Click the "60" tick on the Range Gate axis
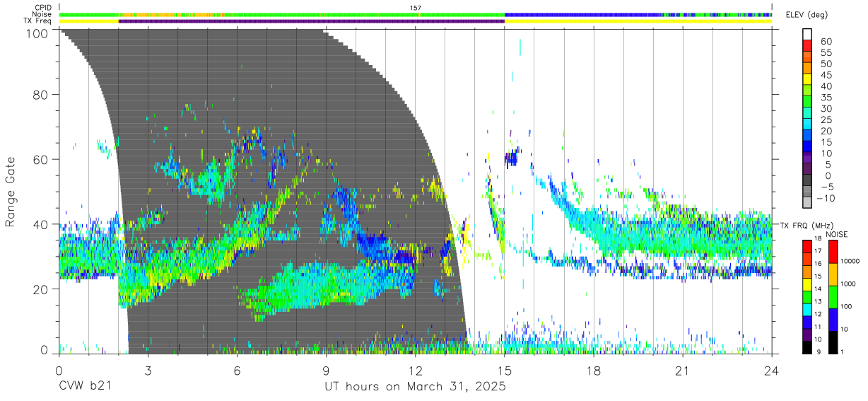Screen dimensions: 868x401 [x=41, y=159]
